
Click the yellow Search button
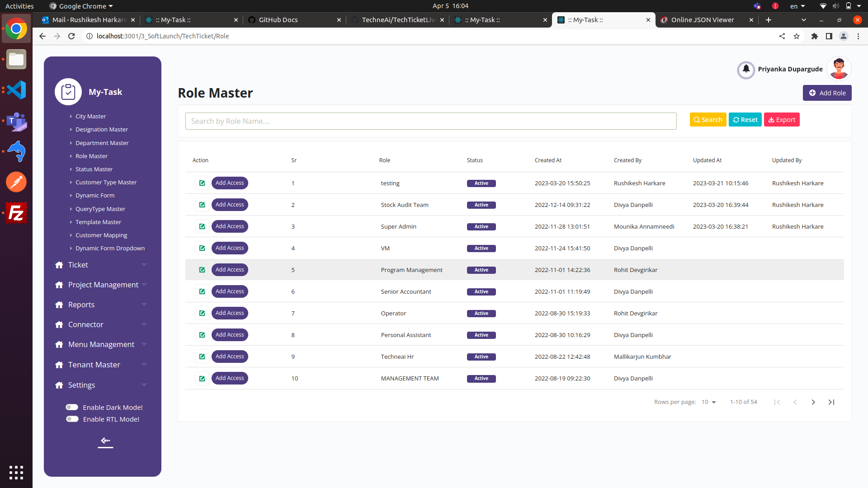(708, 120)
